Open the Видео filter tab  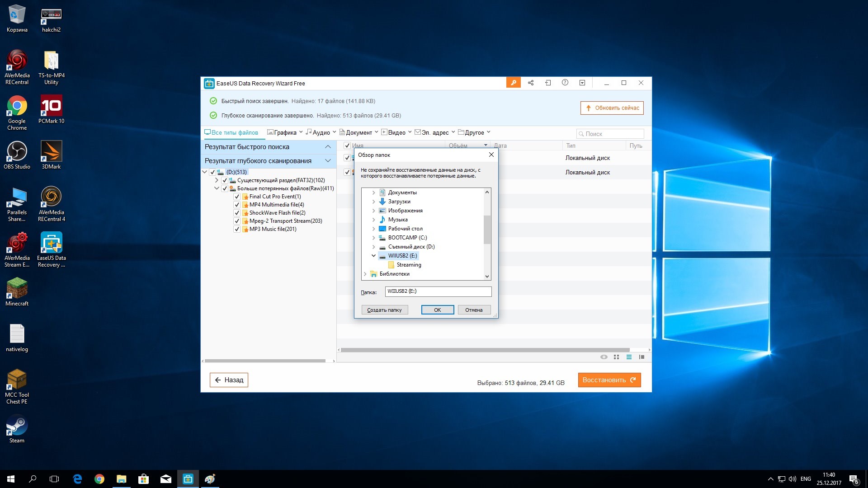pos(396,132)
